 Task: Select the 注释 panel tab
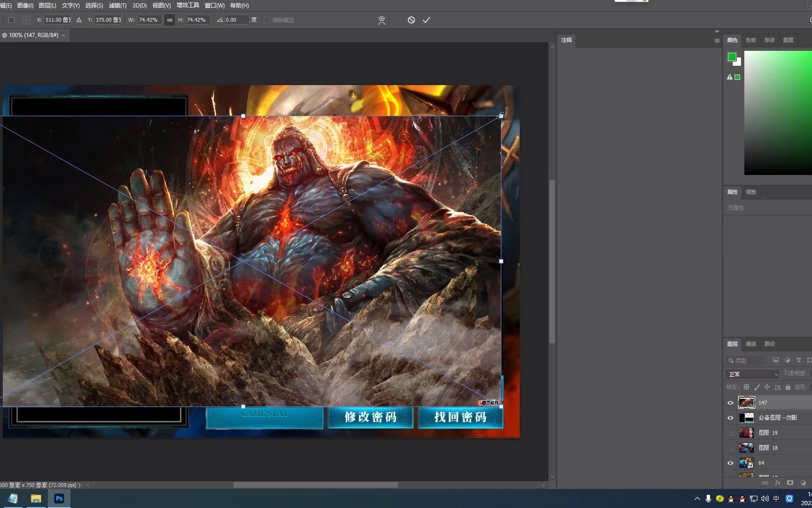(x=567, y=40)
